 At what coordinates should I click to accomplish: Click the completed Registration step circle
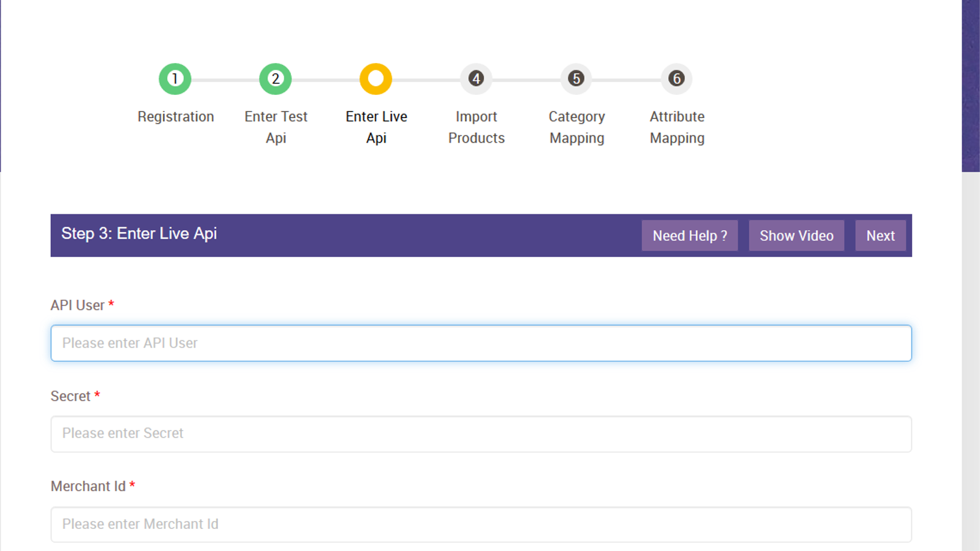175,78
